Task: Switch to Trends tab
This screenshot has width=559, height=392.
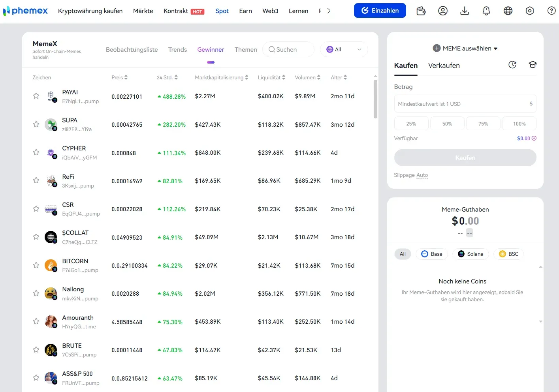Action: 177,49
